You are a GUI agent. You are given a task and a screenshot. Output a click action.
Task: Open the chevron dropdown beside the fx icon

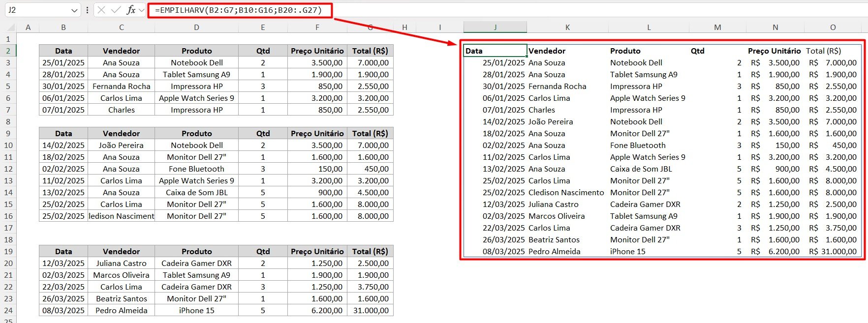pyautogui.click(x=142, y=10)
